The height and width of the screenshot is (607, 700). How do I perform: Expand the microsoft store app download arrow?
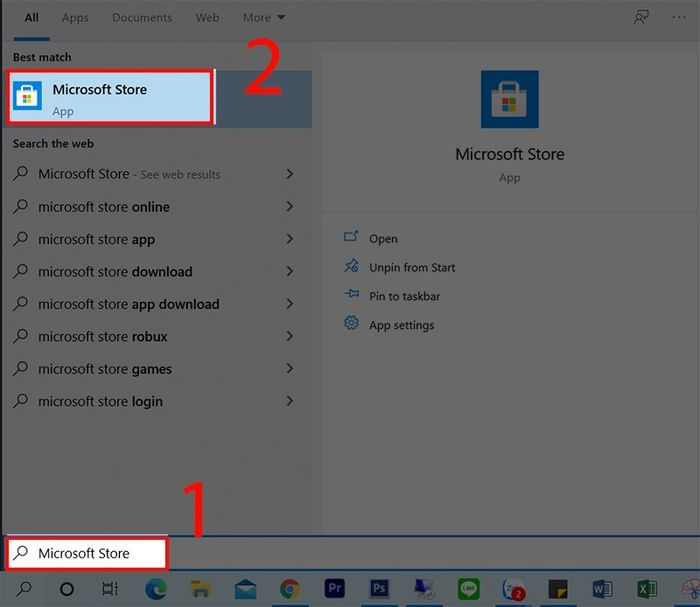[290, 304]
